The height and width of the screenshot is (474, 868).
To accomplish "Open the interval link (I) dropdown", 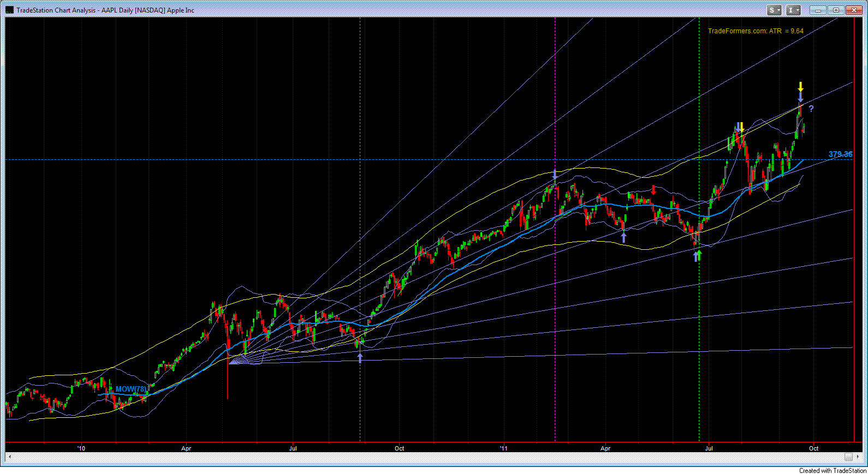I will pos(793,10).
